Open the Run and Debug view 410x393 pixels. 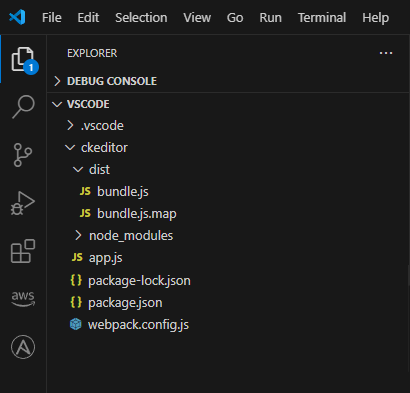click(x=23, y=203)
